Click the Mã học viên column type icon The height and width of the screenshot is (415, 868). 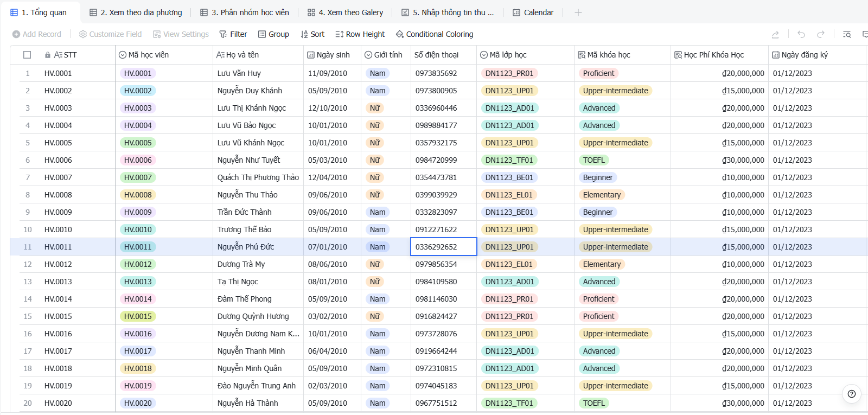pos(123,55)
